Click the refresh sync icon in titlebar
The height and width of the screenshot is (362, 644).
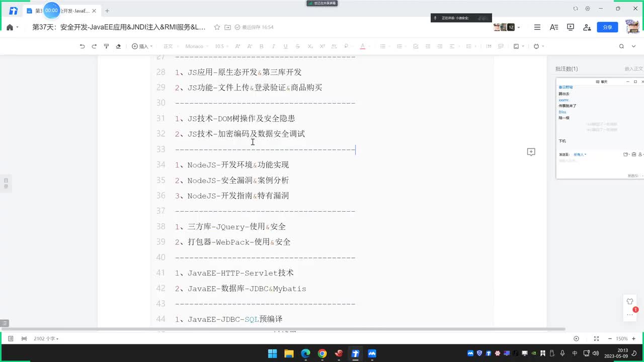tap(576, 9)
